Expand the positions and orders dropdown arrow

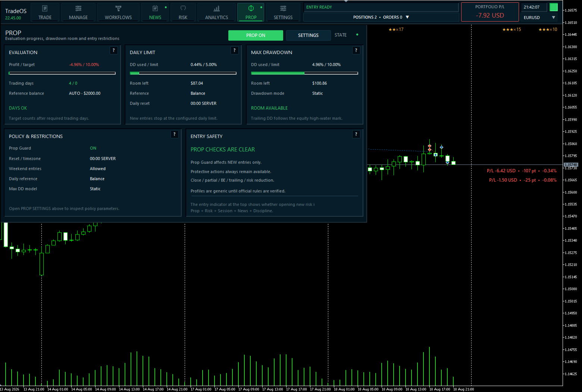407,17
